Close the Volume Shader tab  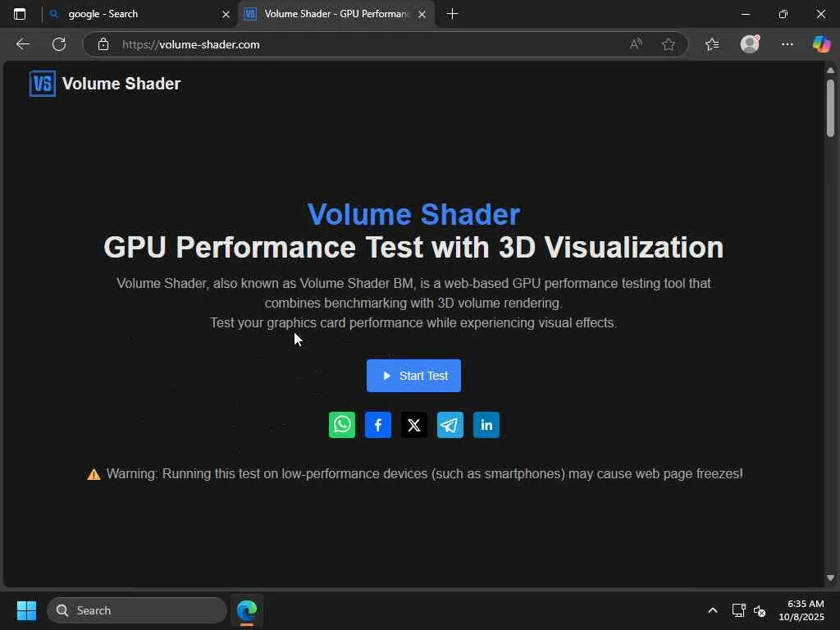pos(422,15)
